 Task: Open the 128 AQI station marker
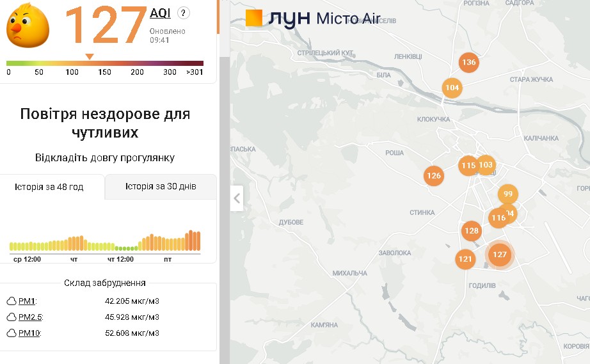click(x=472, y=230)
